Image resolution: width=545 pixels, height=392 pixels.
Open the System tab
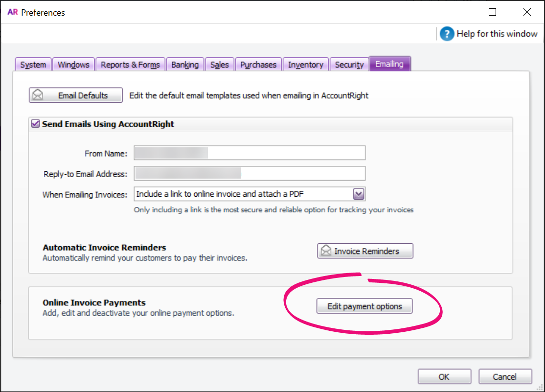pyautogui.click(x=33, y=65)
